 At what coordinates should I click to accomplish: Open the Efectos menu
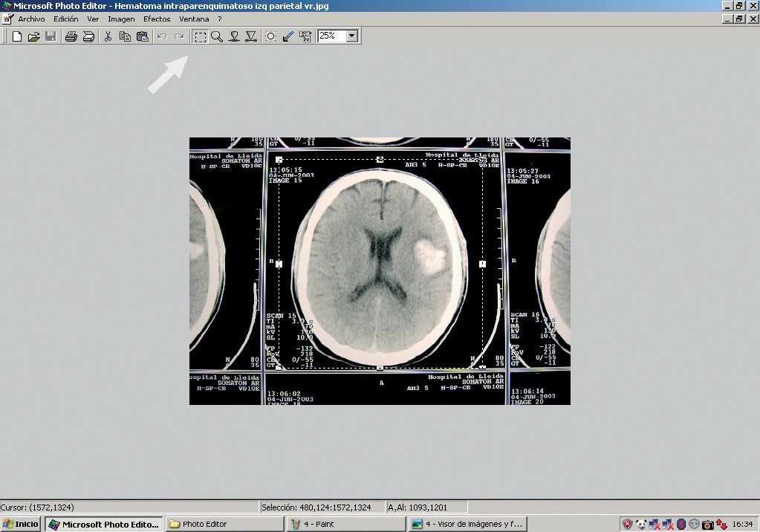(x=157, y=19)
